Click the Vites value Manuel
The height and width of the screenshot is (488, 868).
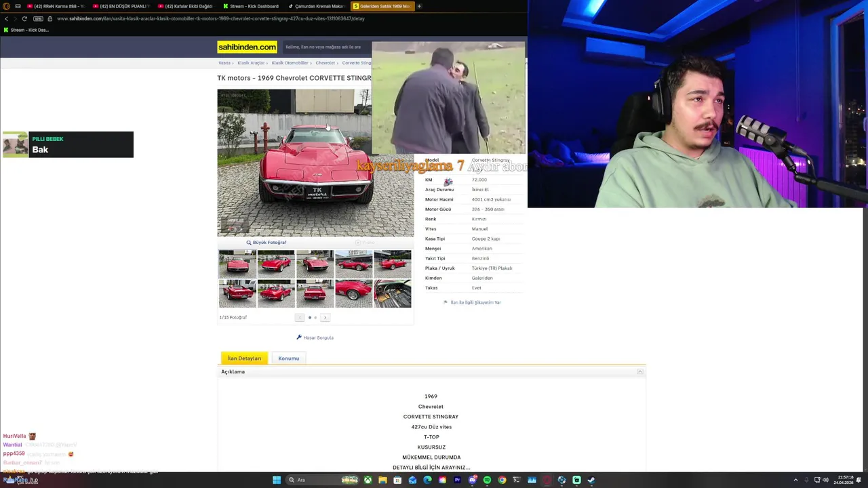click(x=479, y=229)
